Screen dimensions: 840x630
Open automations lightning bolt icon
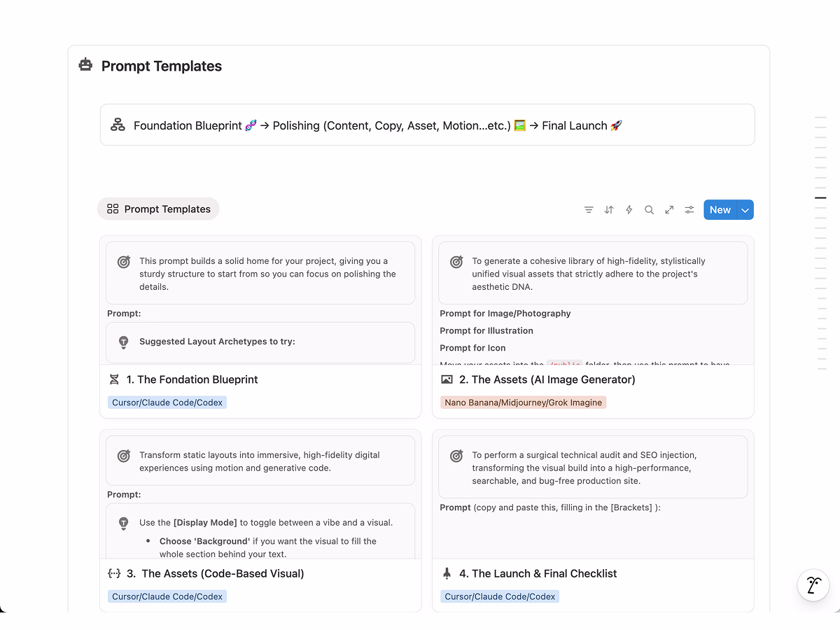pyautogui.click(x=629, y=210)
